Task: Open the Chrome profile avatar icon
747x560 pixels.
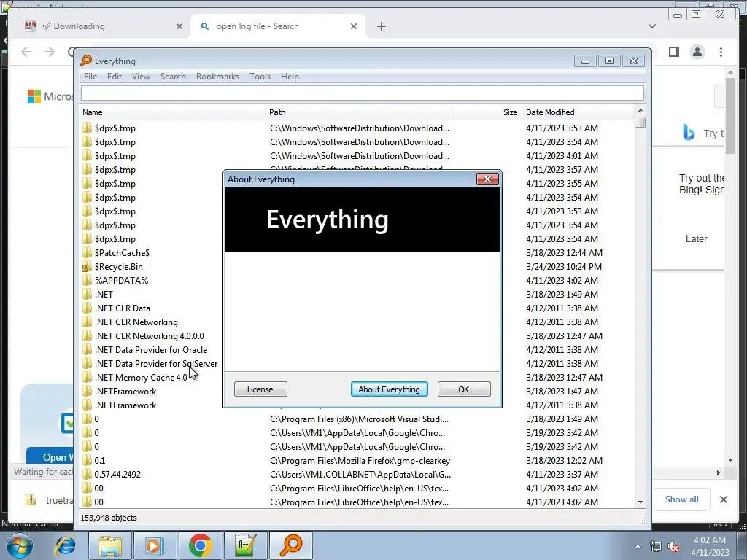Action: (697, 52)
